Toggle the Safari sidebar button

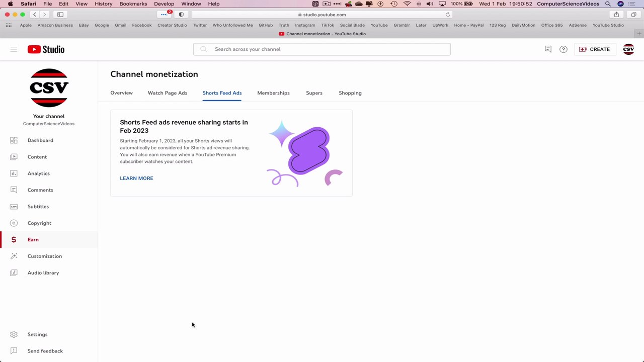[60, 15]
